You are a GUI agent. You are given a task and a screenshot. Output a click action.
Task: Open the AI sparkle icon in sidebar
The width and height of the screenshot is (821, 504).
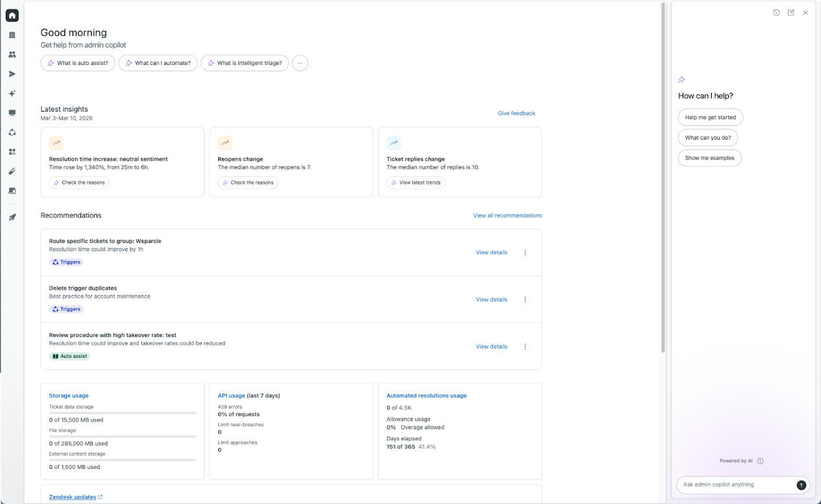(12, 94)
